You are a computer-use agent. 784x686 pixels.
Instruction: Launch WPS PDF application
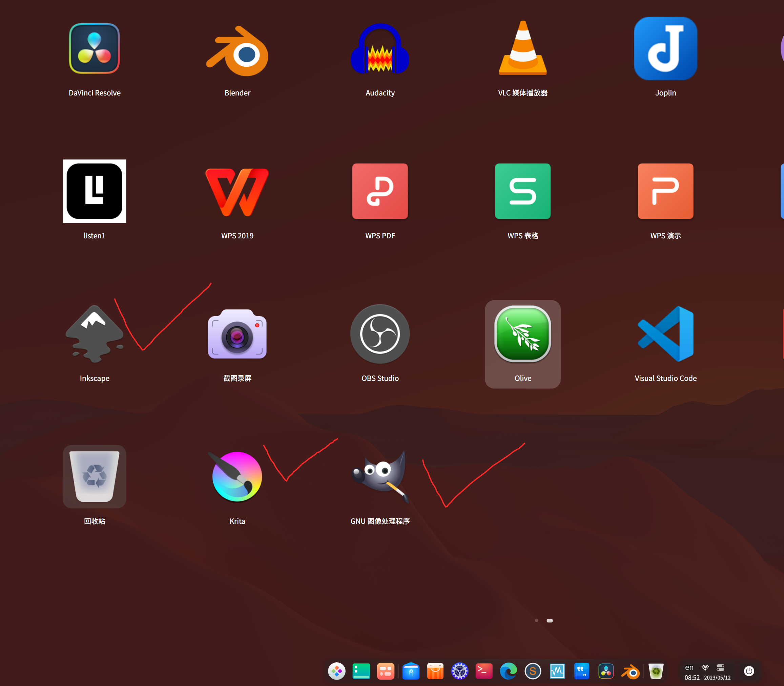pyautogui.click(x=379, y=191)
